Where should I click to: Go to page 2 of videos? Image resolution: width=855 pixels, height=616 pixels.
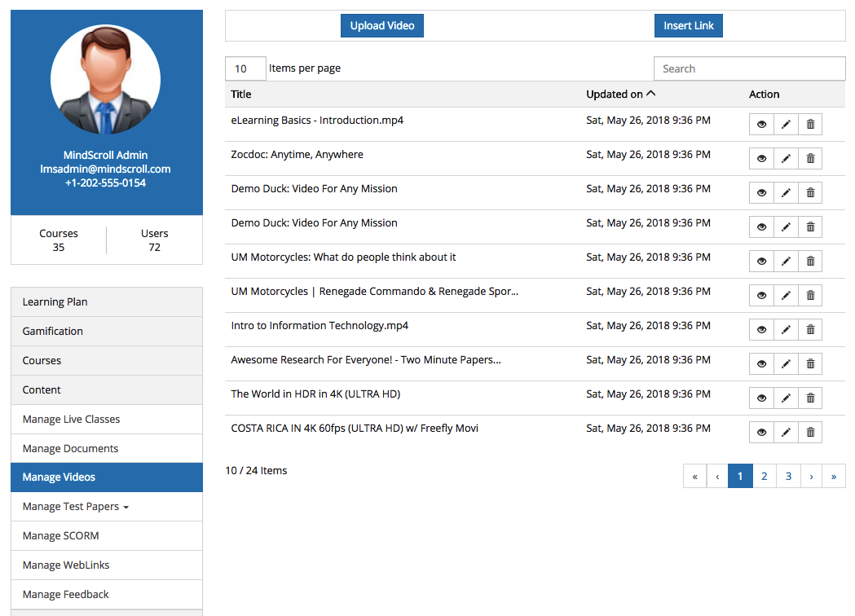[765, 476]
